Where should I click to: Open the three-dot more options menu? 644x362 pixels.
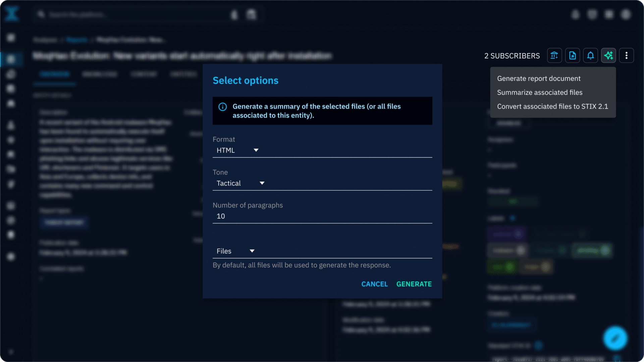[x=626, y=56]
